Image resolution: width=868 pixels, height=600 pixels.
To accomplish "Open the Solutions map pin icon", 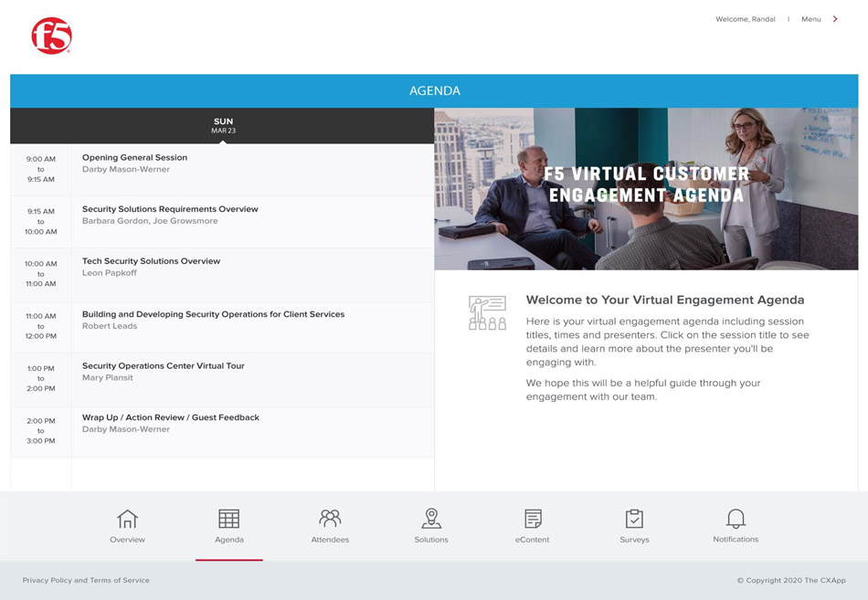I will [x=431, y=519].
